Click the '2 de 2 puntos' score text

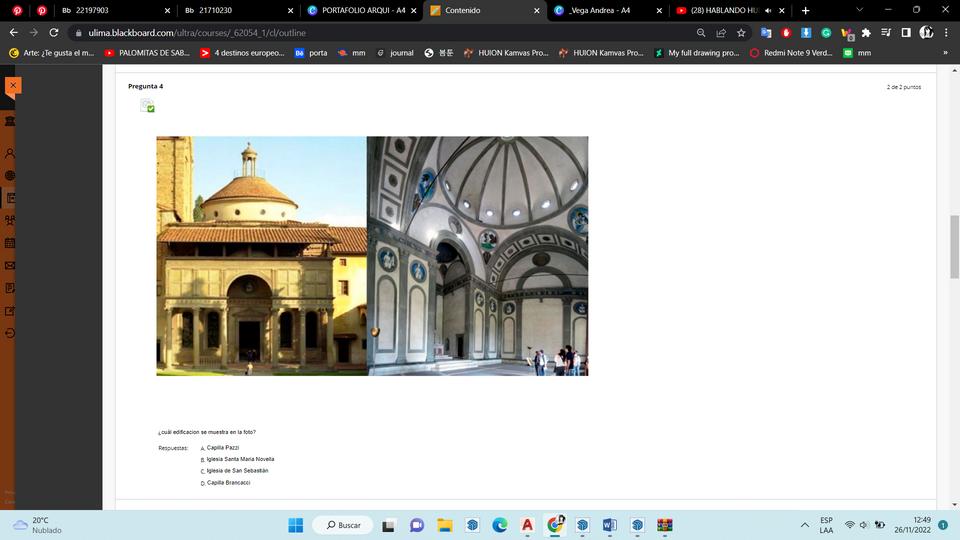904,87
